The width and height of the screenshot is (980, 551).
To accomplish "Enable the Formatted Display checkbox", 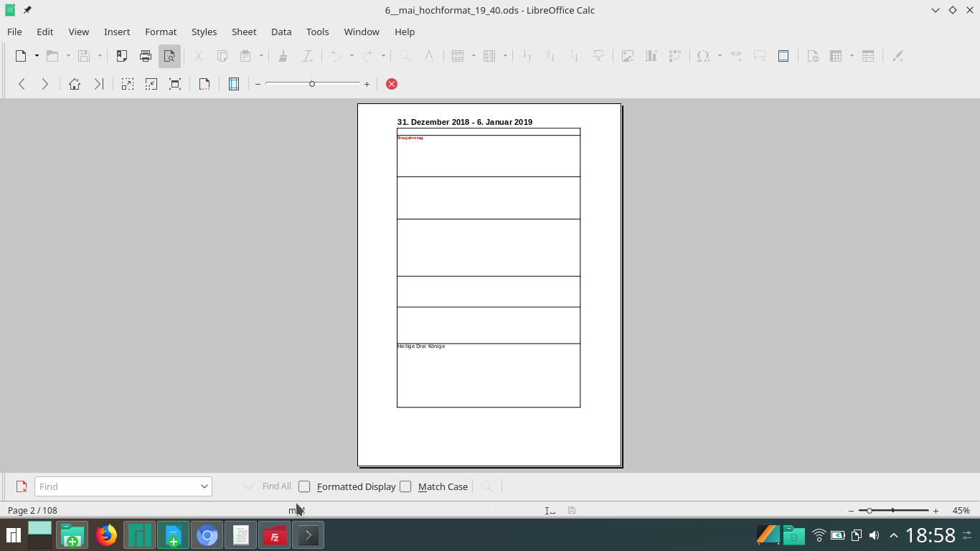I will pyautogui.click(x=304, y=486).
